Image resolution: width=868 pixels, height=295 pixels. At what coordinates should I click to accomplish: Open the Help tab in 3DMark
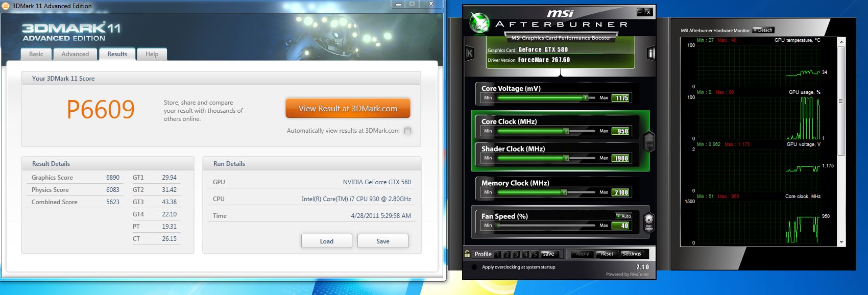pyautogui.click(x=152, y=54)
